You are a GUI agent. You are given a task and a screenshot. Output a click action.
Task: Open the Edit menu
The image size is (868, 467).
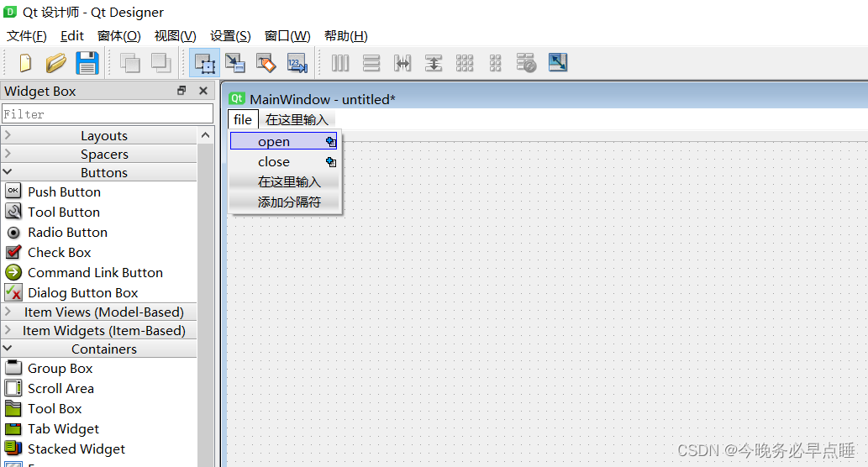[72, 36]
